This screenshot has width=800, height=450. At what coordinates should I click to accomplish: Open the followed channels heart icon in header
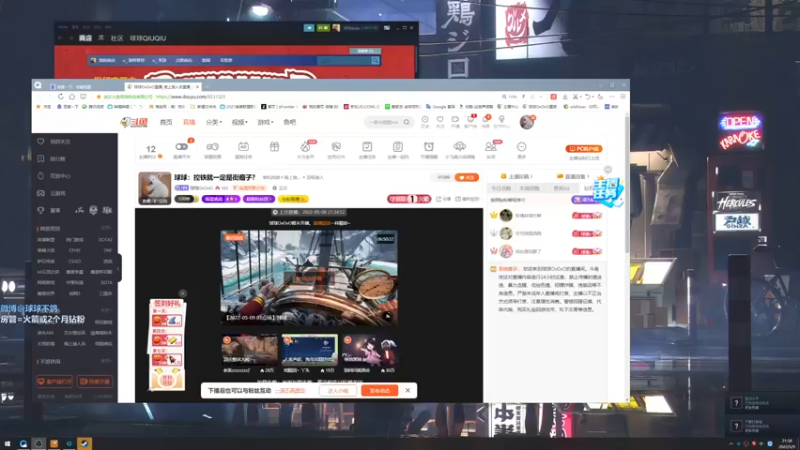(440, 119)
